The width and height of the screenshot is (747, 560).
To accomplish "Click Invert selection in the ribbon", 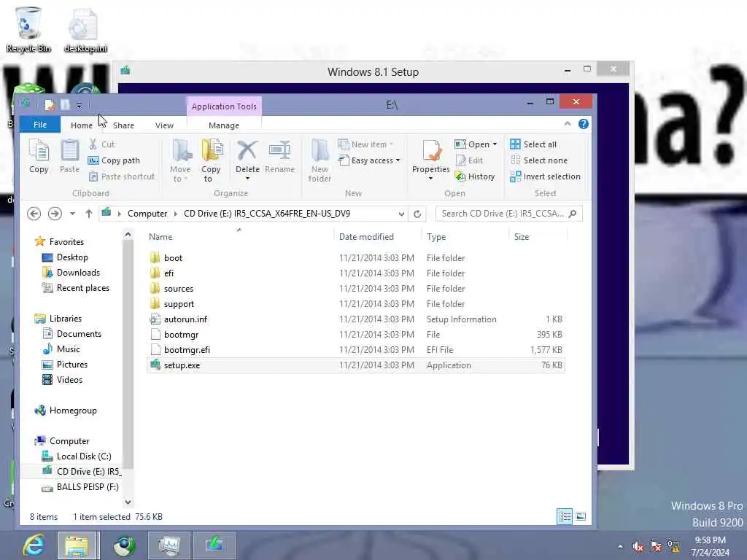I will [546, 176].
